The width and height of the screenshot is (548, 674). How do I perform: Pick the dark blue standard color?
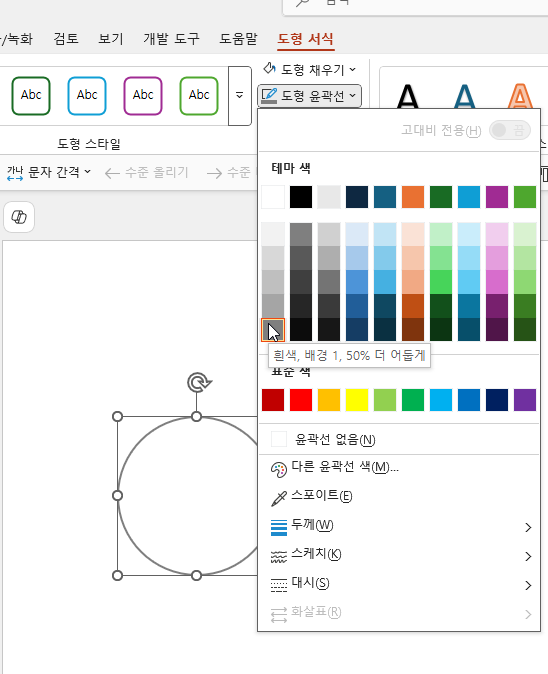497,400
